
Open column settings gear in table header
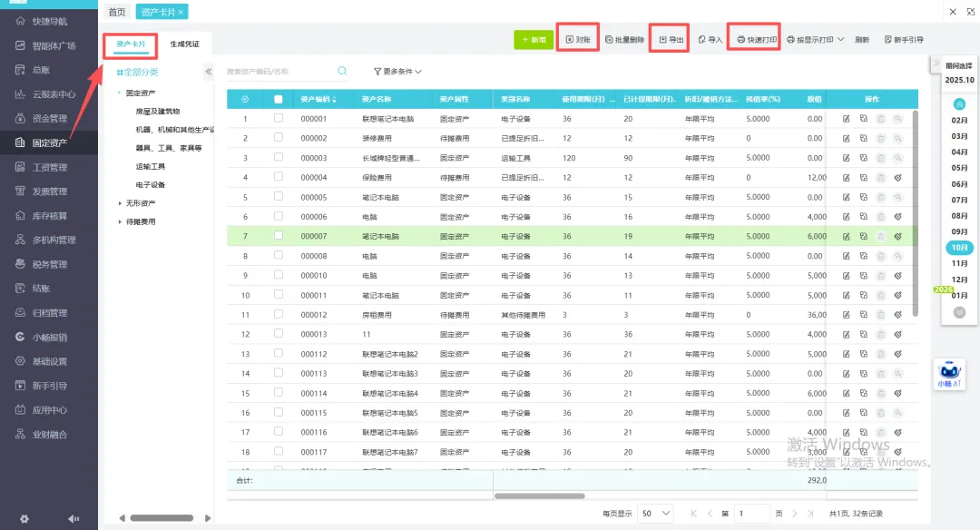point(245,100)
